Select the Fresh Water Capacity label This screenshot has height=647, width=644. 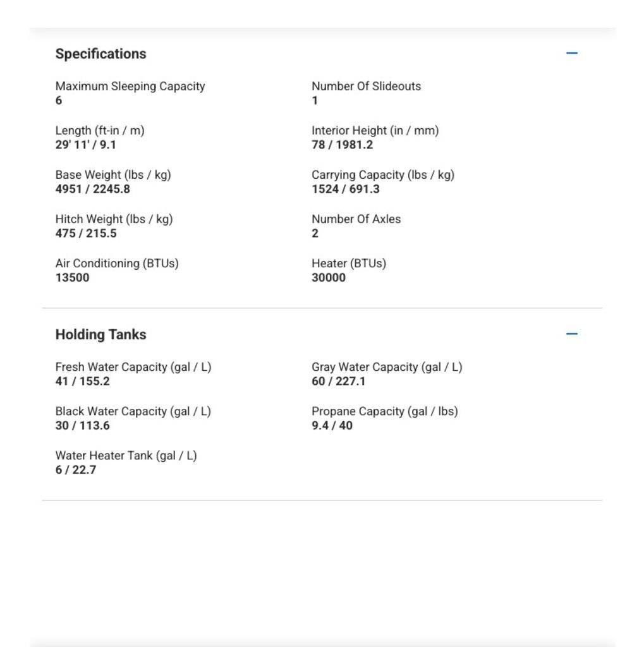[133, 367]
